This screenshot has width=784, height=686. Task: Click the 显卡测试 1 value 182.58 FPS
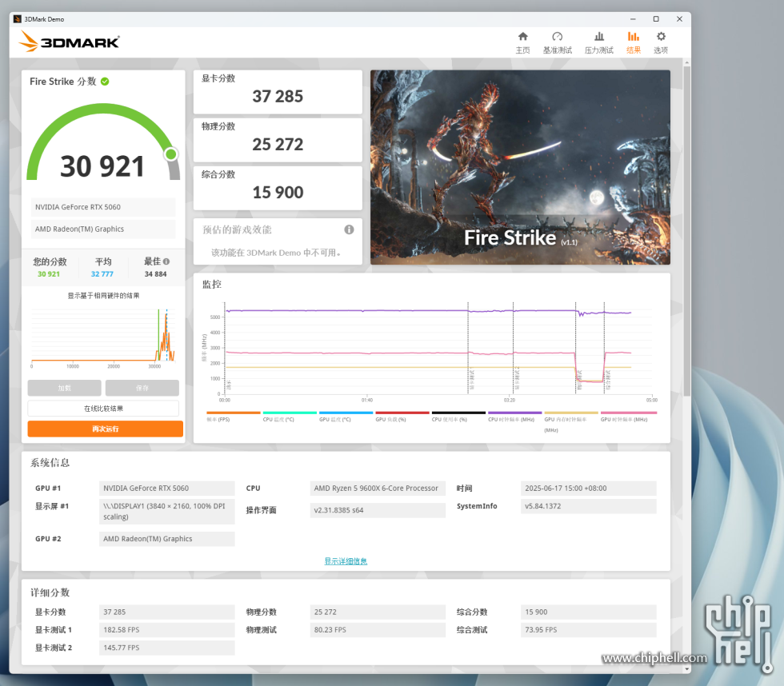(x=167, y=629)
